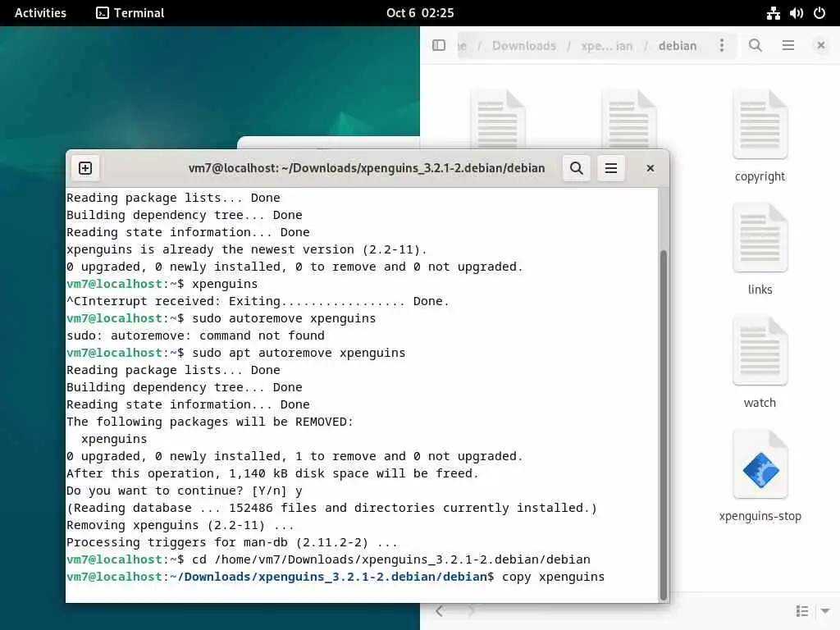Toggle the Files list view icon
This screenshot has width=840, height=630.
point(802,610)
